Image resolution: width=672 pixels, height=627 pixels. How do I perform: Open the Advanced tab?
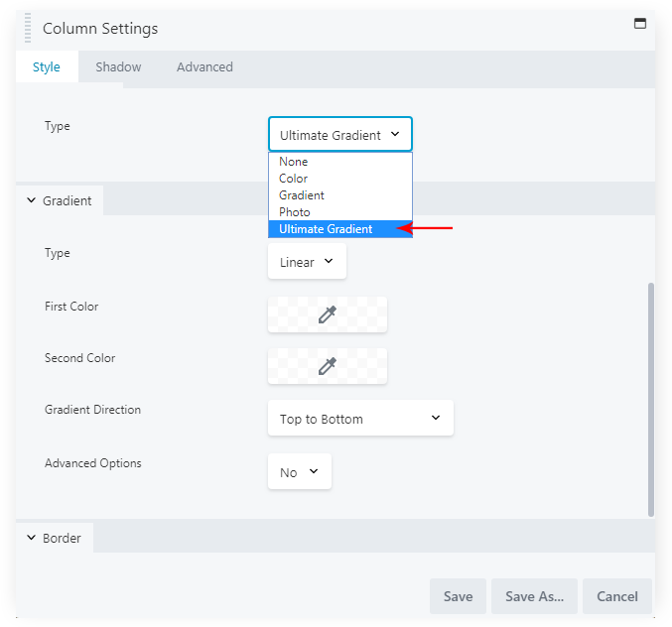[x=204, y=67]
